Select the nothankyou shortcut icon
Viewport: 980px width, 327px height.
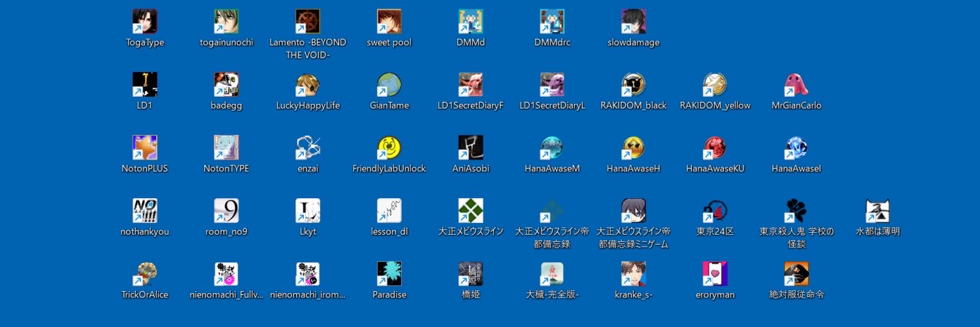(x=145, y=211)
